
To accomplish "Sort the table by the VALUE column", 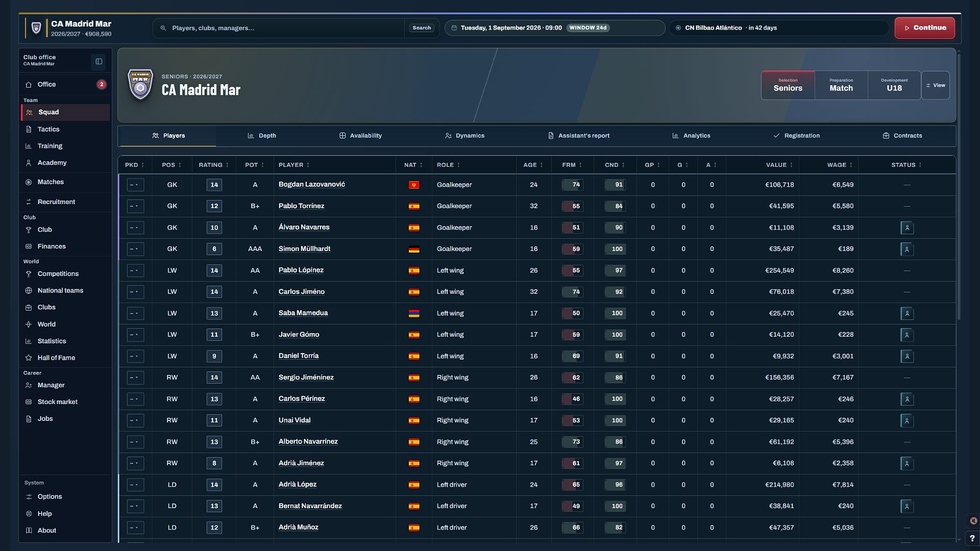I will 779,165.
